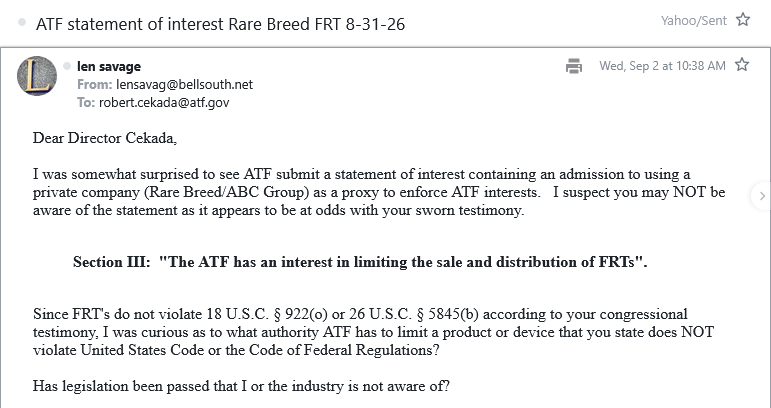Toggle the unread dot beside the subject
The image size is (771, 408).
pyautogui.click(x=22, y=23)
